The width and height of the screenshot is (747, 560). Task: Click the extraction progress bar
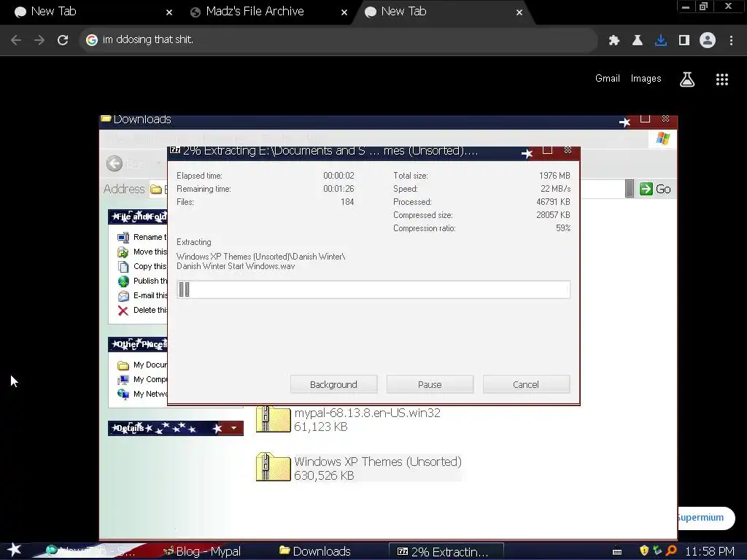[373, 289]
